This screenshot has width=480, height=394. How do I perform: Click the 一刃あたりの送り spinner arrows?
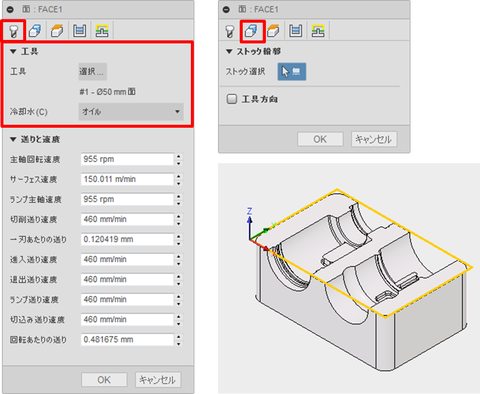179,239
